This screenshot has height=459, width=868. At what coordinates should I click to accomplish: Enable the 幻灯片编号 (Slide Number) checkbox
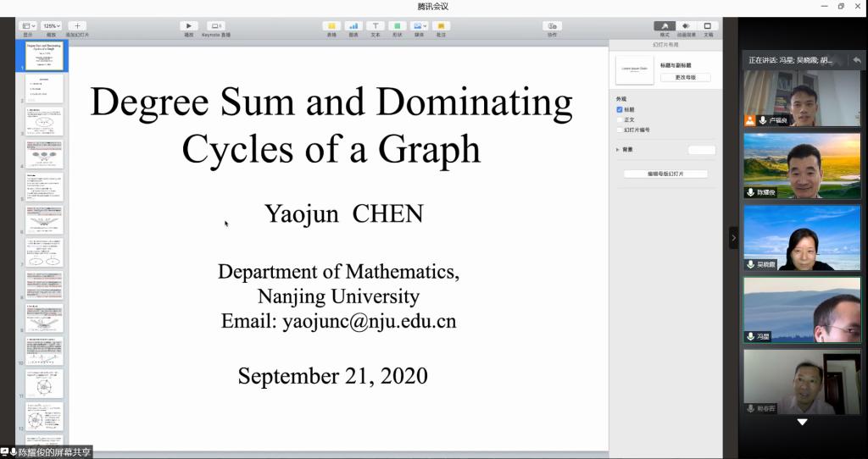[x=620, y=130]
